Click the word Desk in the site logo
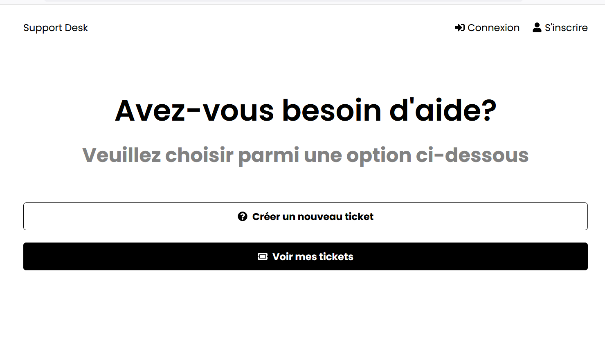The height and width of the screenshot is (364, 605). [x=76, y=27]
